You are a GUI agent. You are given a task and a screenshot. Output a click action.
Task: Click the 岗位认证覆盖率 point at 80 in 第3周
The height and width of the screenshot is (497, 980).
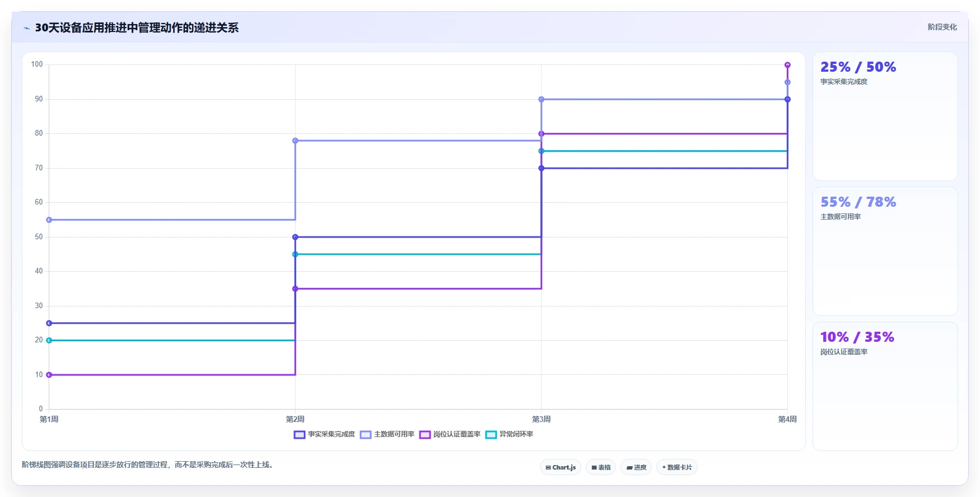541,134
